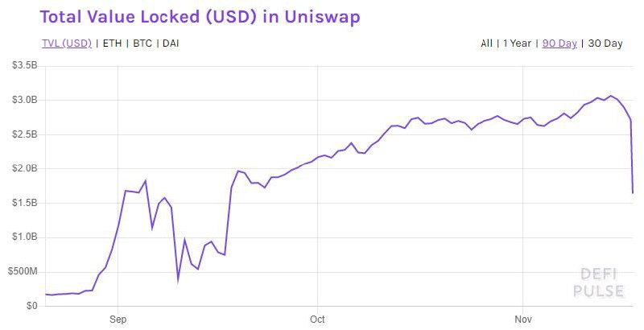This screenshot has width=644, height=330.
Task: Click the $2.5B y-axis label
Action: (24, 135)
